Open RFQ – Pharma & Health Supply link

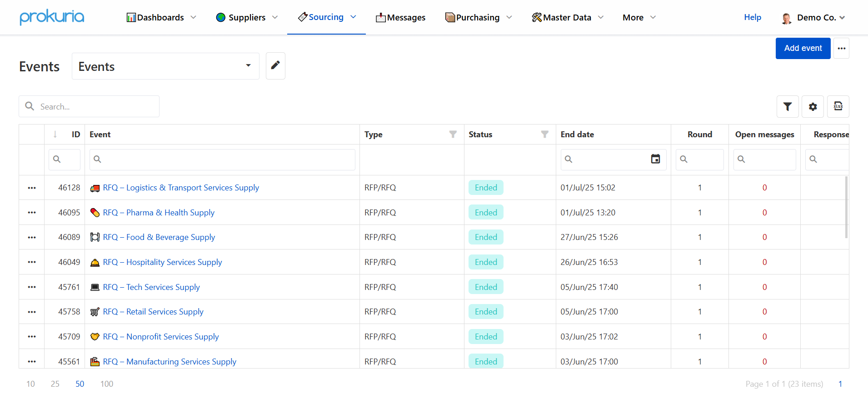tap(159, 213)
